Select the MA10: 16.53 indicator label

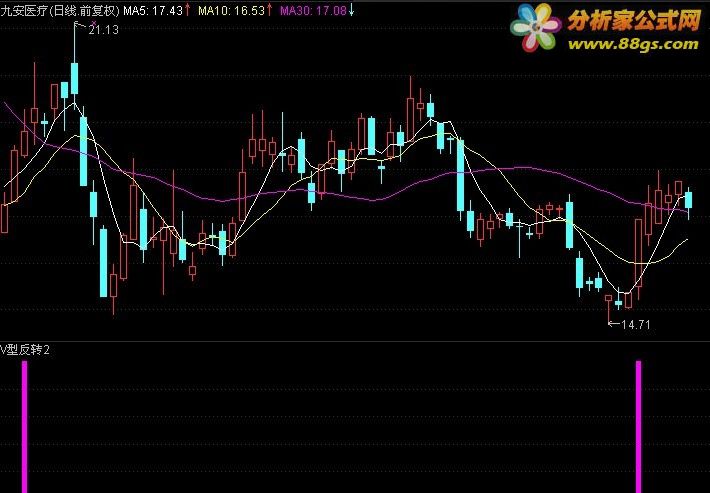235,10
